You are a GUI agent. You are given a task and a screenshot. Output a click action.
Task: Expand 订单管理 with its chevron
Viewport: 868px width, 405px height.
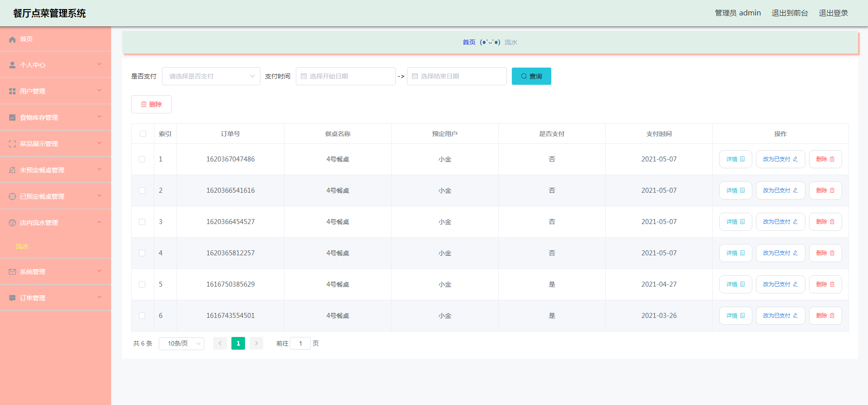click(99, 297)
